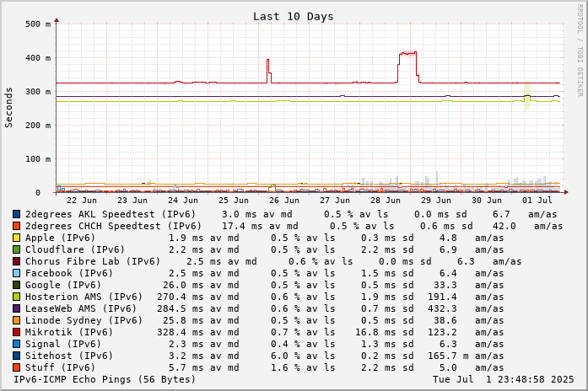
Task: Click the "Chorus Fibre Lab (IPv6)" legend name
Action: (x=93, y=261)
